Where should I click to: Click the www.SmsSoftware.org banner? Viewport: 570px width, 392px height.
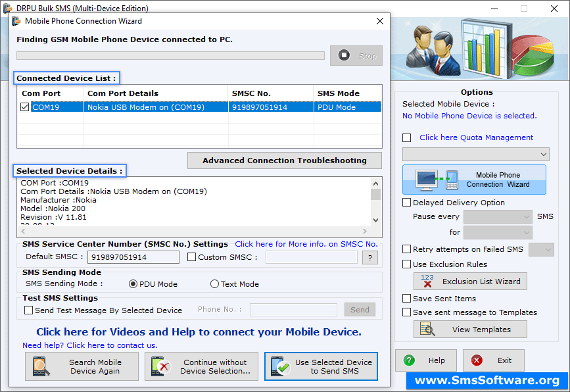click(487, 380)
